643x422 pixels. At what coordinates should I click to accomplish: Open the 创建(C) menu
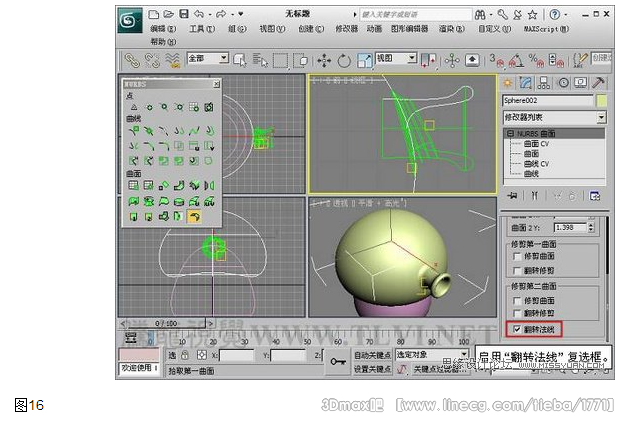point(311,29)
